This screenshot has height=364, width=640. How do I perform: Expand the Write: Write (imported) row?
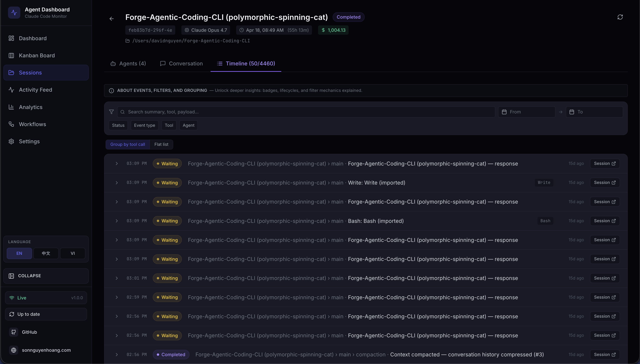pos(116,183)
